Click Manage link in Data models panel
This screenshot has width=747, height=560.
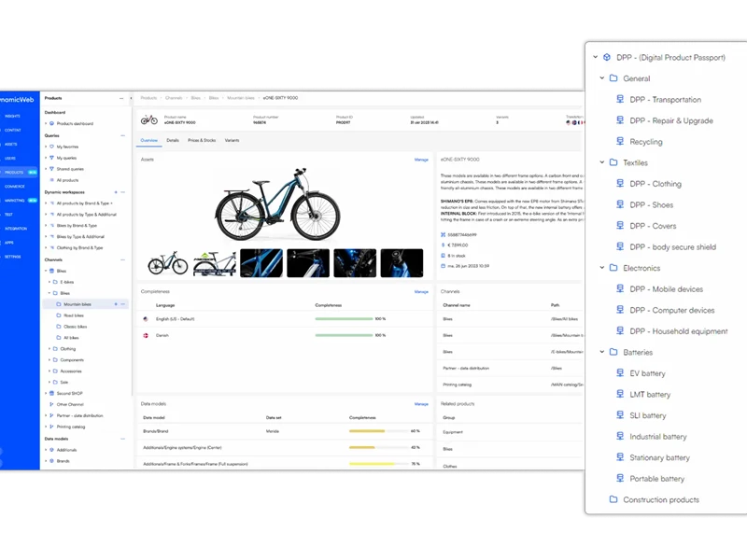pyautogui.click(x=421, y=404)
